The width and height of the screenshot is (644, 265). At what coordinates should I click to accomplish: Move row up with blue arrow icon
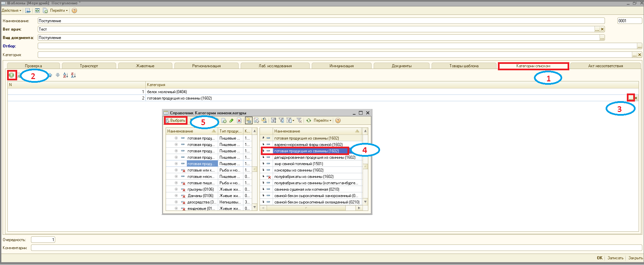(x=50, y=75)
